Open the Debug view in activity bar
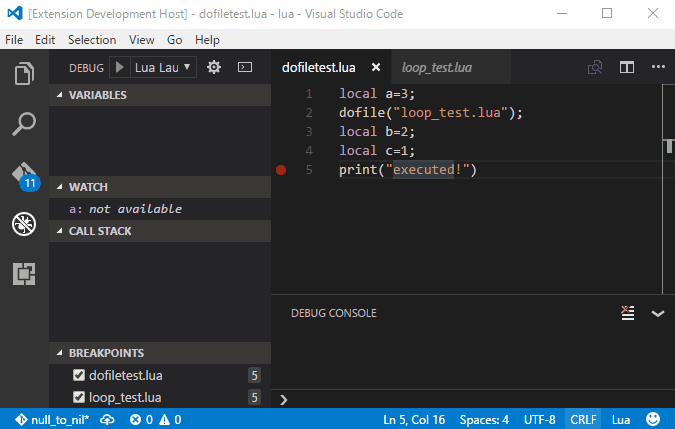This screenshot has width=675, height=429. click(x=24, y=224)
